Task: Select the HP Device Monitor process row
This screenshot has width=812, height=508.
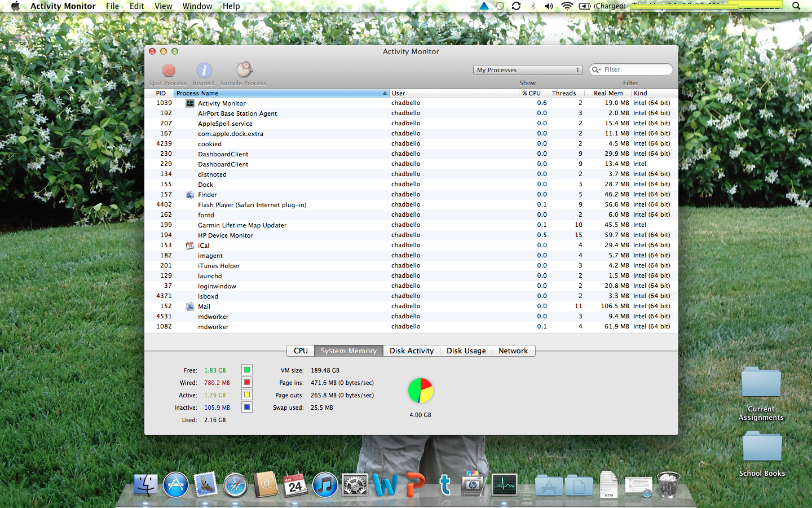Action: (x=411, y=235)
